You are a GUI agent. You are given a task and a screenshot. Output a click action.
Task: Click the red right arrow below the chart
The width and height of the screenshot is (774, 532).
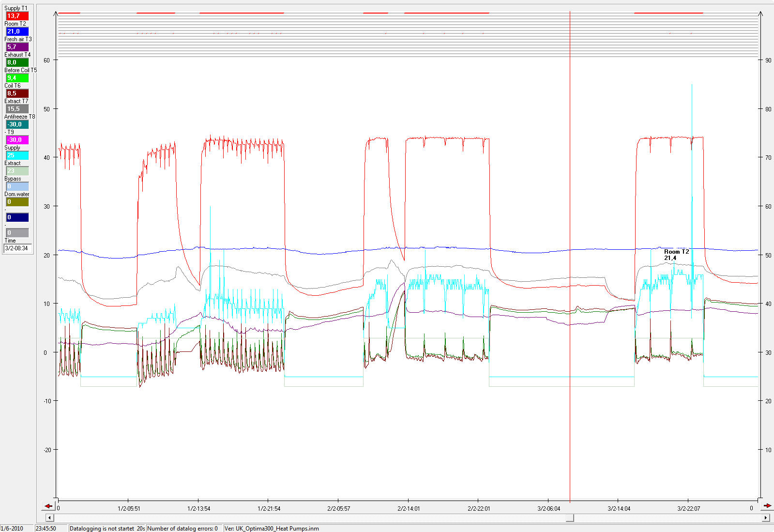point(767,506)
